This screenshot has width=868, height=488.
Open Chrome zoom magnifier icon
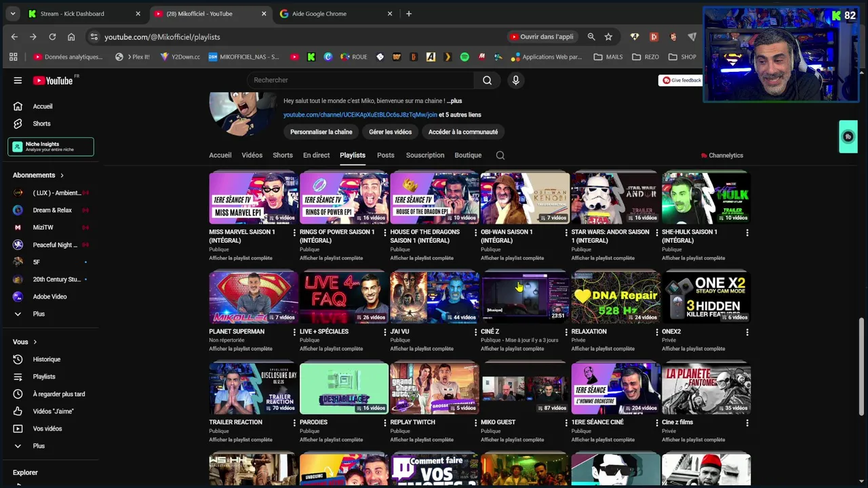pos(591,37)
